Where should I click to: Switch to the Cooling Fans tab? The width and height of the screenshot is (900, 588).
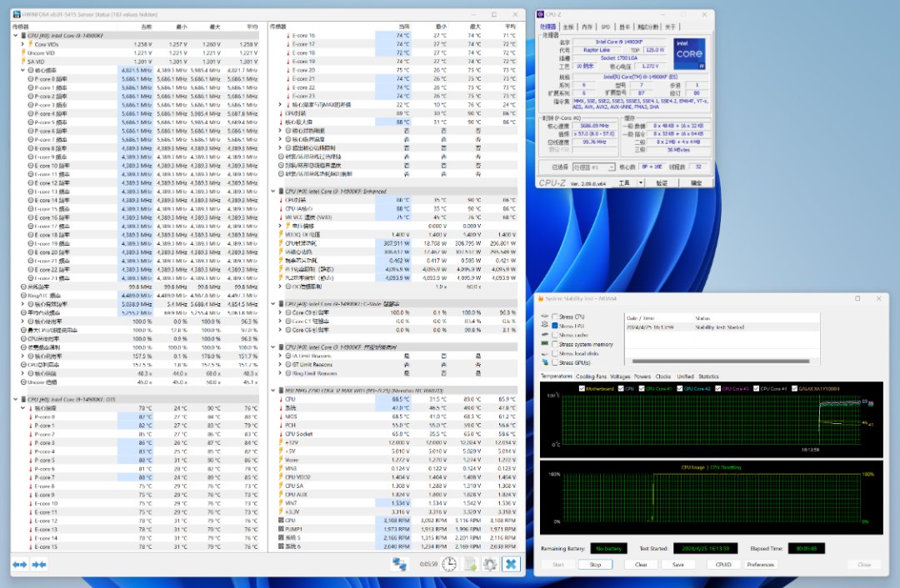(592, 376)
